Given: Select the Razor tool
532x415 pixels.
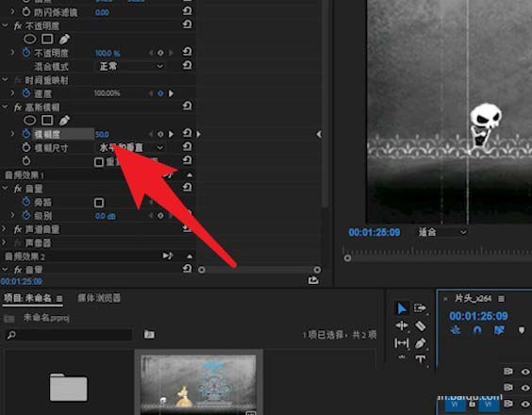Looking at the screenshot, I should 420,326.
